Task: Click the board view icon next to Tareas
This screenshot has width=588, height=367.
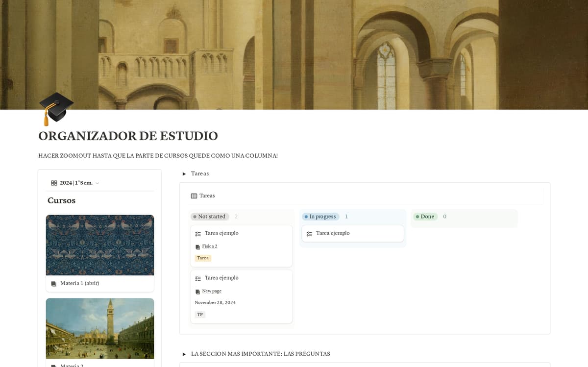Action: [195, 196]
